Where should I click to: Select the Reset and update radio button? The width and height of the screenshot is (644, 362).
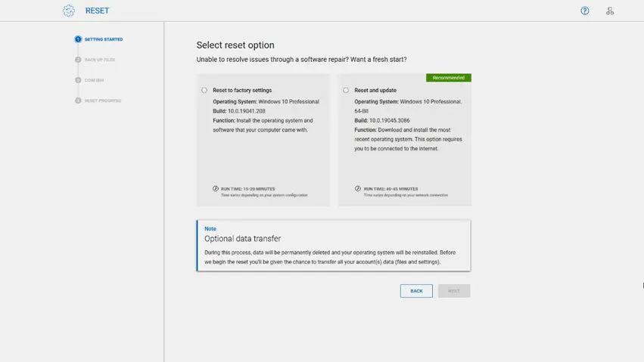[346, 90]
